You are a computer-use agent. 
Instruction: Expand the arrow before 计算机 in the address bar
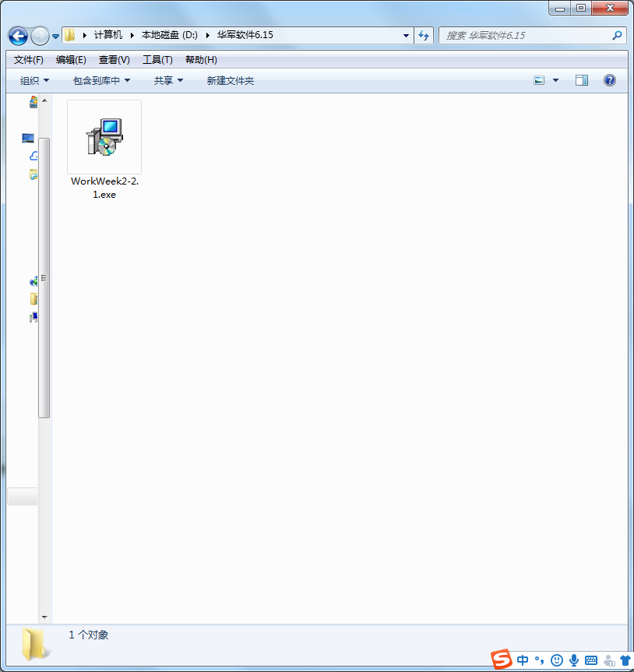click(84, 35)
